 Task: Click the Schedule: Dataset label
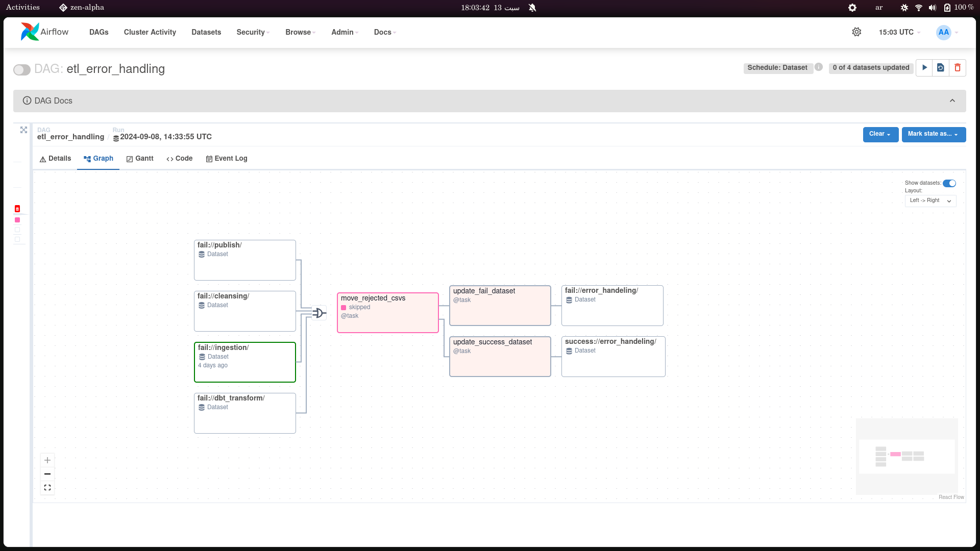(777, 67)
